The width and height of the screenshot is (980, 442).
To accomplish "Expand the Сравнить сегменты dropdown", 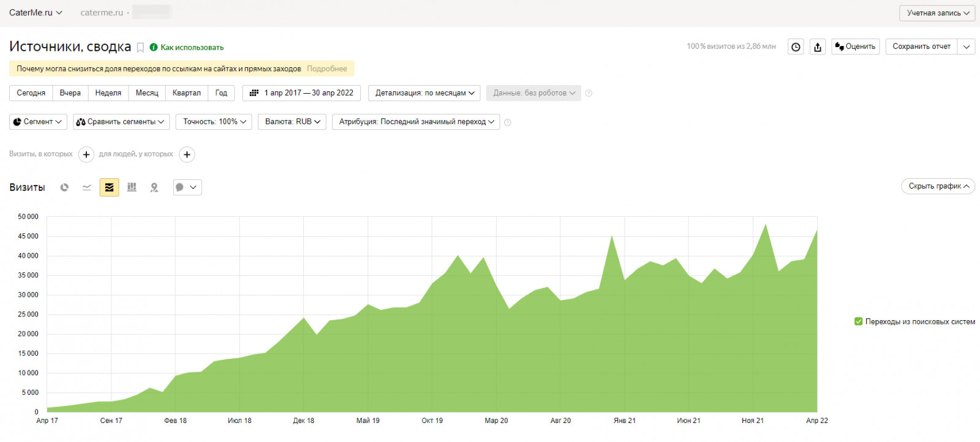I will 121,122.
